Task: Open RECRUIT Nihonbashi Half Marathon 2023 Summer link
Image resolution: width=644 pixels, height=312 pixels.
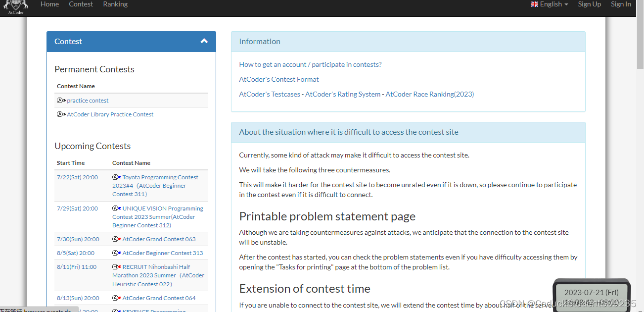Action: click(158, 275)
